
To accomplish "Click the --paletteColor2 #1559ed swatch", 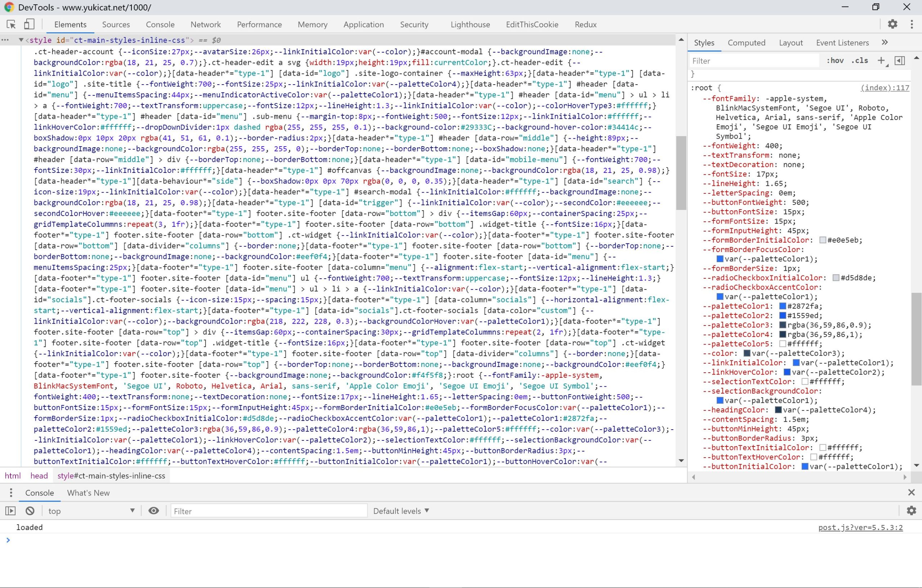I will (x=783, y=315).
